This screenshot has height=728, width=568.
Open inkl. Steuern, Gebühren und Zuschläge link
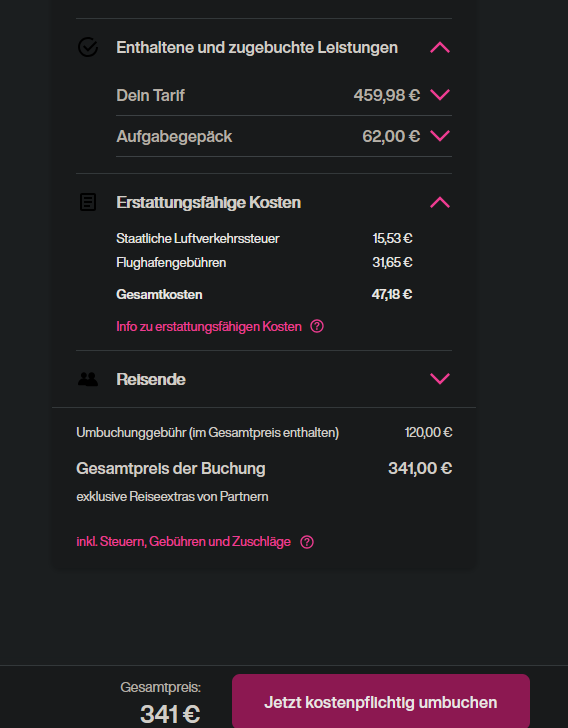pos(183,542)
